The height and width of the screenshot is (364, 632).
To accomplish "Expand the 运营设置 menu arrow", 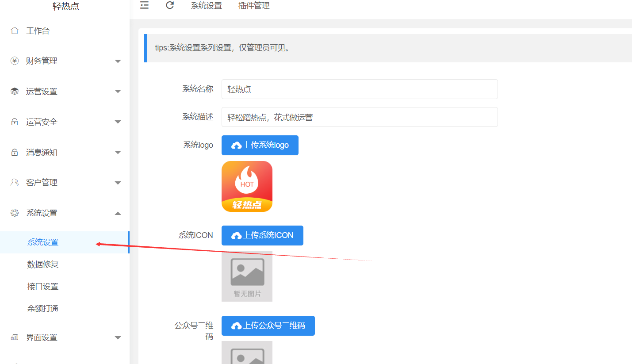I will pos(118,92).
